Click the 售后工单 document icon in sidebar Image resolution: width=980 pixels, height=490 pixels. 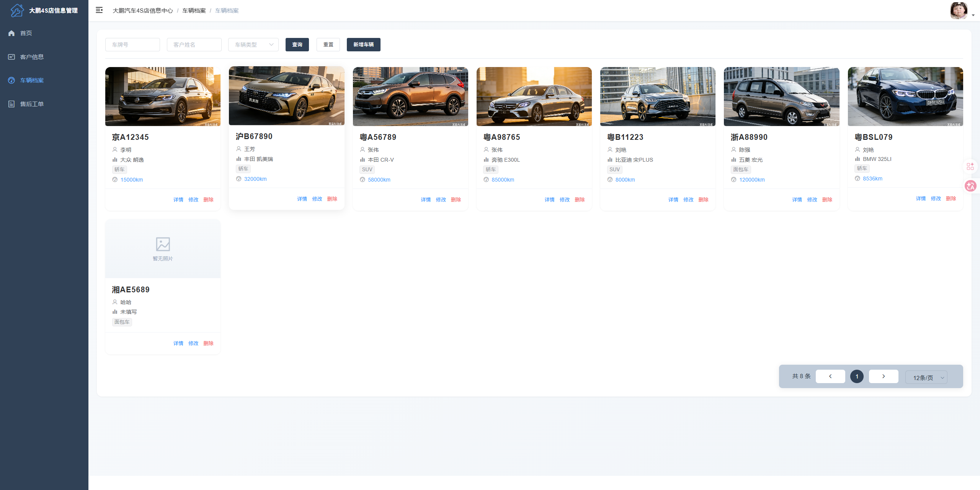(11, 104)
